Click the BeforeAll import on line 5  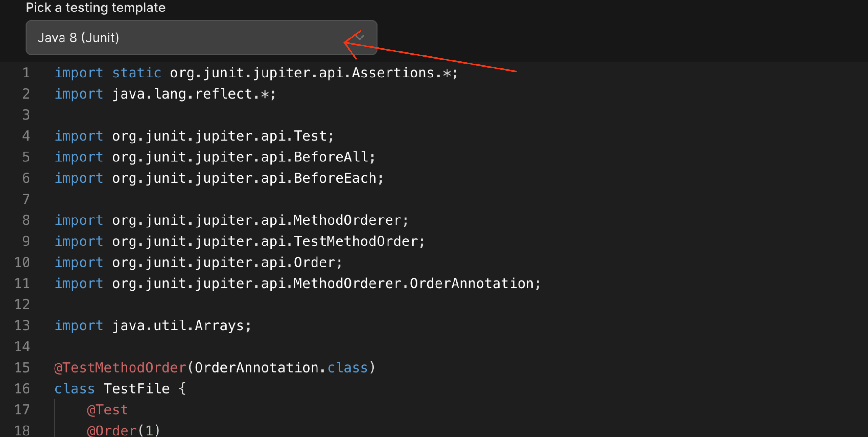pos(243,157)
